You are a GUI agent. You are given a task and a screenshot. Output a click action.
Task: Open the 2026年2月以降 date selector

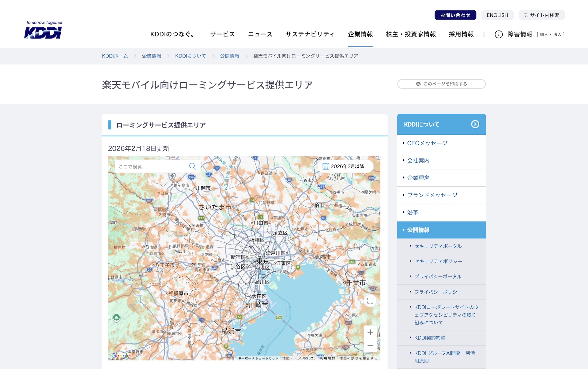point(344,166)
